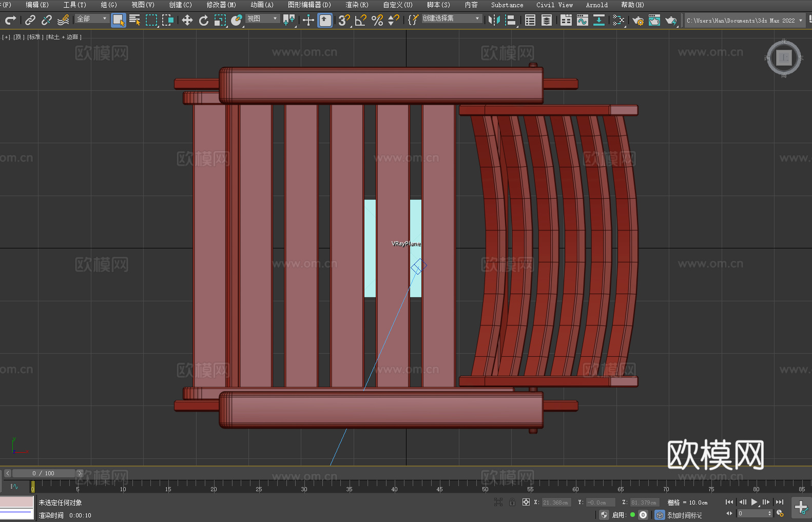This screenshot has width=812, height=522.
Task: Click the Align tool icon
Action: click(511, 20)
